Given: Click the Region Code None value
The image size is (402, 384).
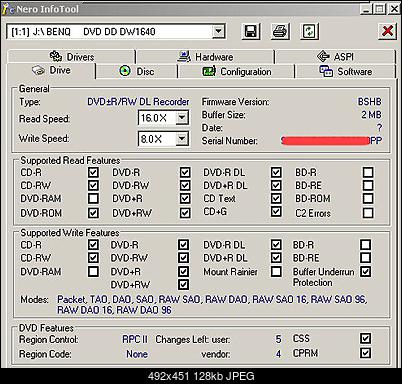Looking at the screenshot, I should 137,354.
